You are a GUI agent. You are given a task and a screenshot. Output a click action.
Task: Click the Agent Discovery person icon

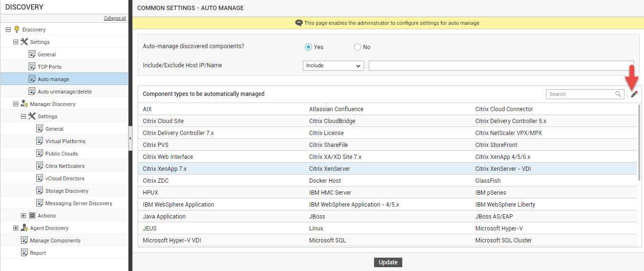[24, 228]
